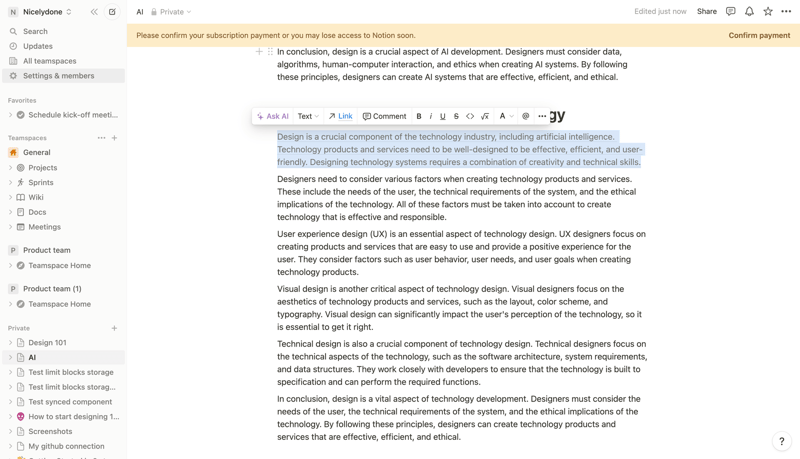Open Settings & members in sidebar
The height and width of the screenshot is (459, 800).
pos(58,76)
